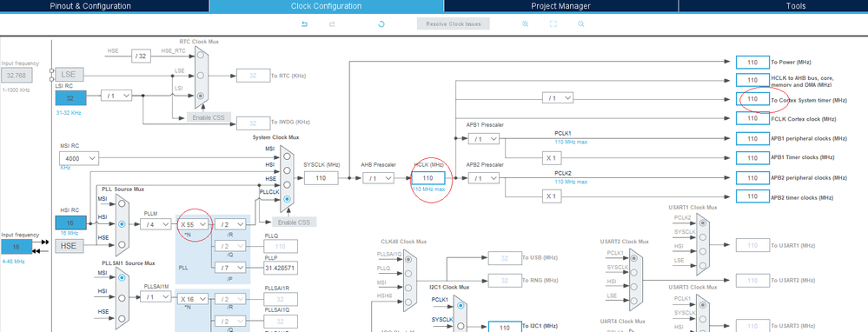868x332 pixels.
Task: Click the SYSCLK (MHz) 110 field
Action: coord(321,178)
